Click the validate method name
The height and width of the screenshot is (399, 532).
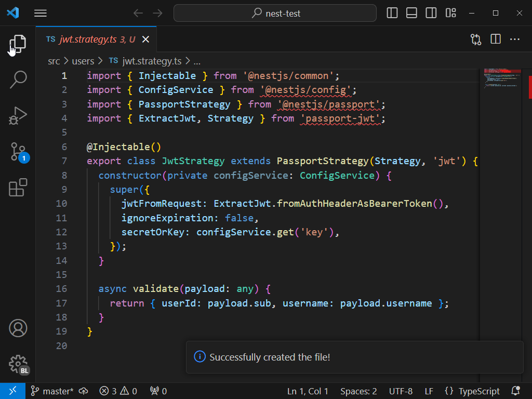point(156,289)
